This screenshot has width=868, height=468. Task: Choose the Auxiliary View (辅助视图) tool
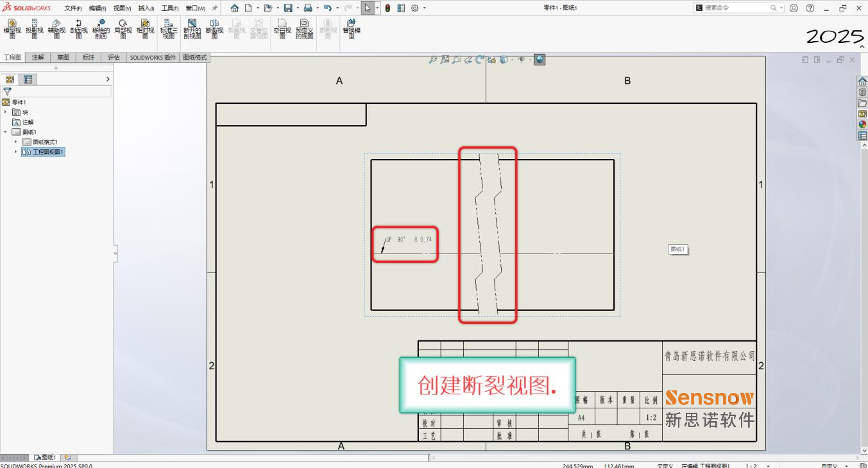tap(56, 29)
